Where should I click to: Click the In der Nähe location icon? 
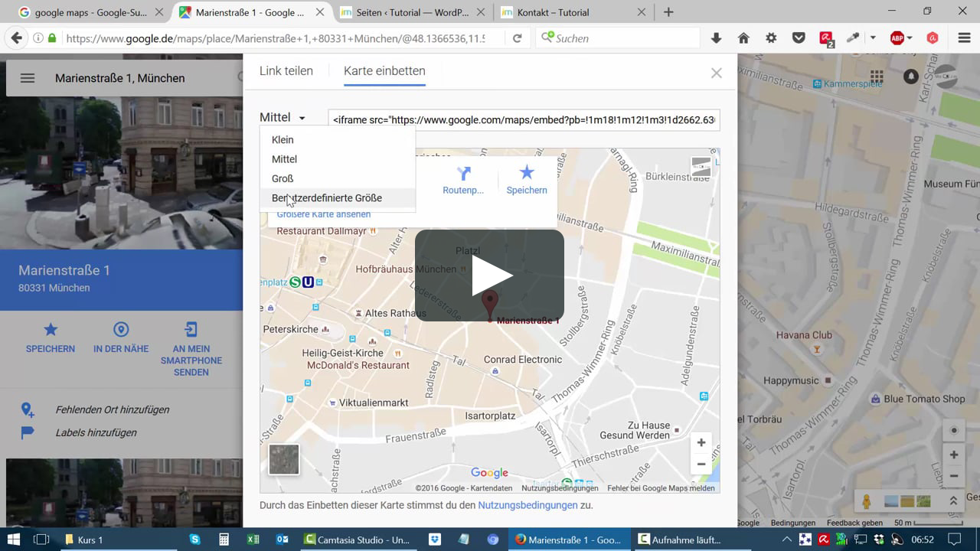pyautogui.click(x=121, y=330)
